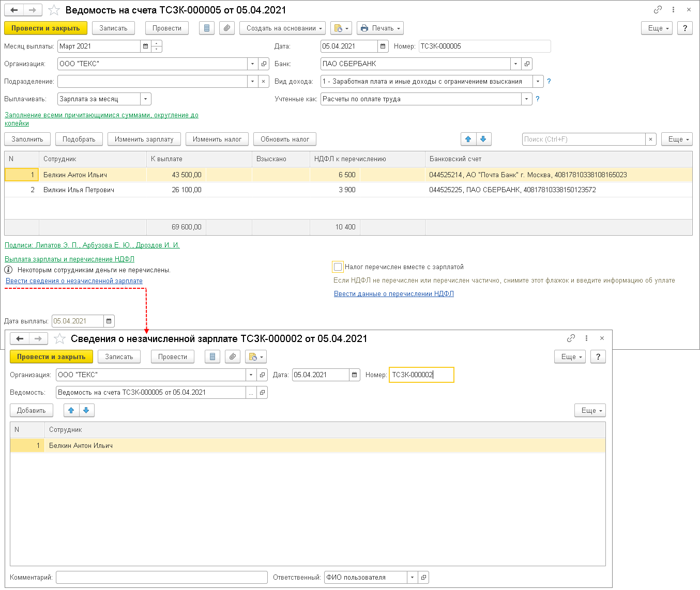Image resolution: width=700 pixels, height=590 pixels.
Task: Clear the Подразделение field
Action: coord(264,81)
